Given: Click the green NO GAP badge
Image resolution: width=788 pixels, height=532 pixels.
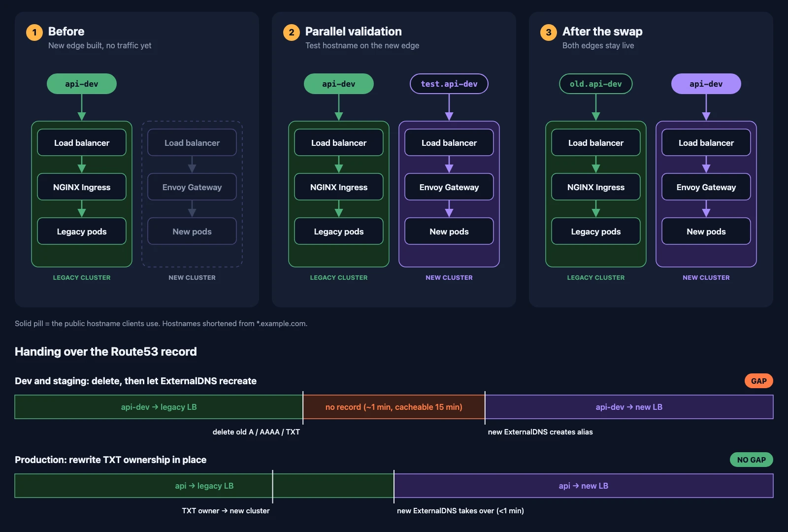Looking at the screenshot, I should pos(752,460).
